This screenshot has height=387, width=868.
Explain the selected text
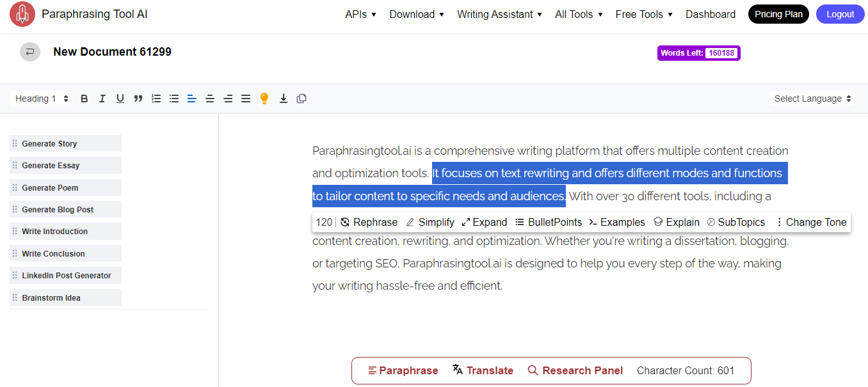[677, 222]
